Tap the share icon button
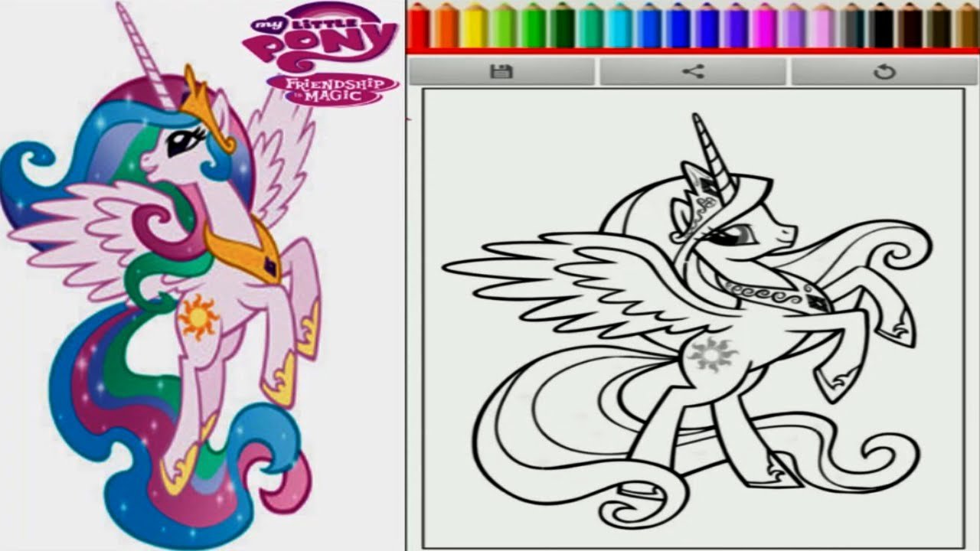The width and height of the screenshot is (980, 551). tap(693, 72)
